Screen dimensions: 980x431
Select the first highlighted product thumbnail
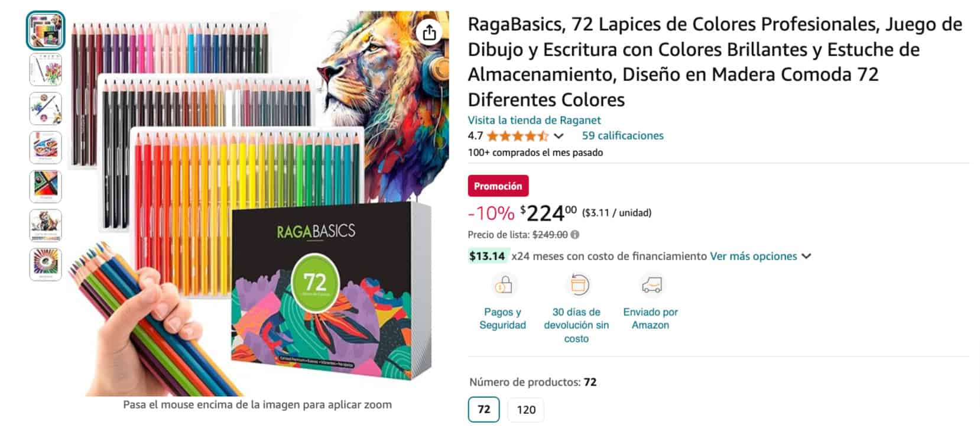point(46,31)
